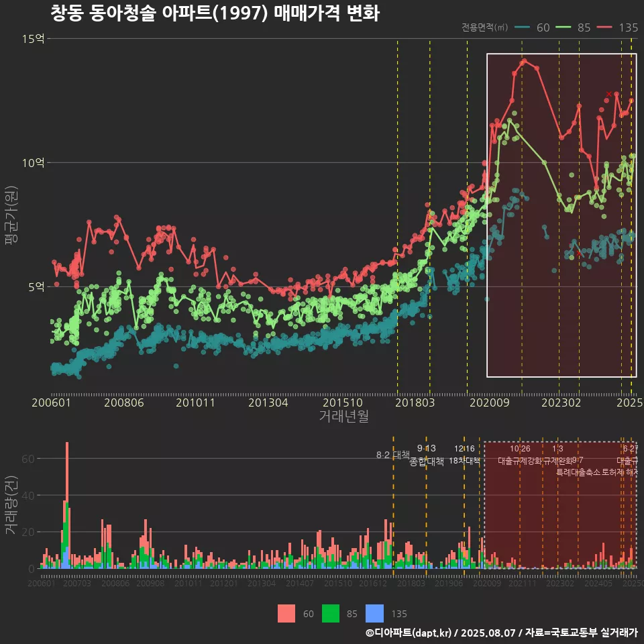Click the '202111' label on the volume chart axis

point(523,583)
